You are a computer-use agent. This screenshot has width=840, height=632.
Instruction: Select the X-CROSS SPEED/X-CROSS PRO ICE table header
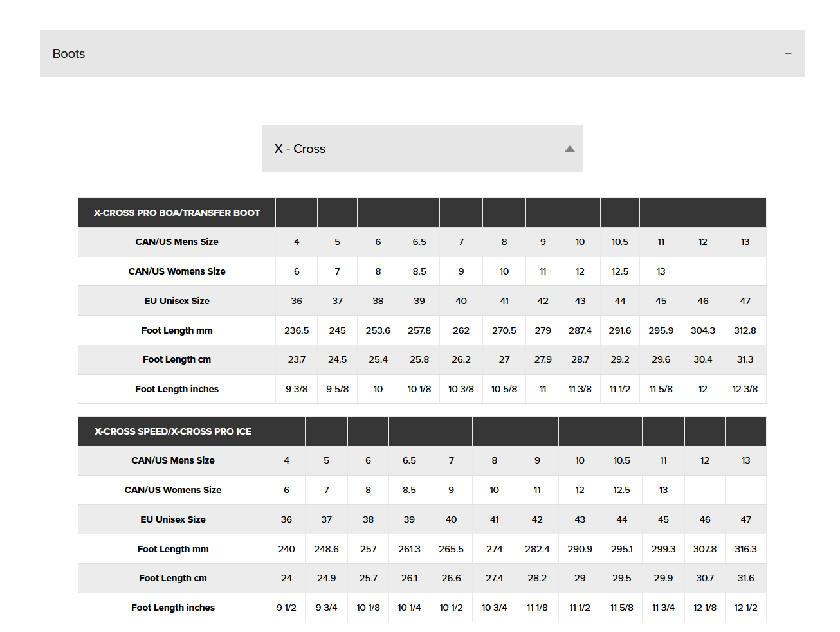click(173, 431)
